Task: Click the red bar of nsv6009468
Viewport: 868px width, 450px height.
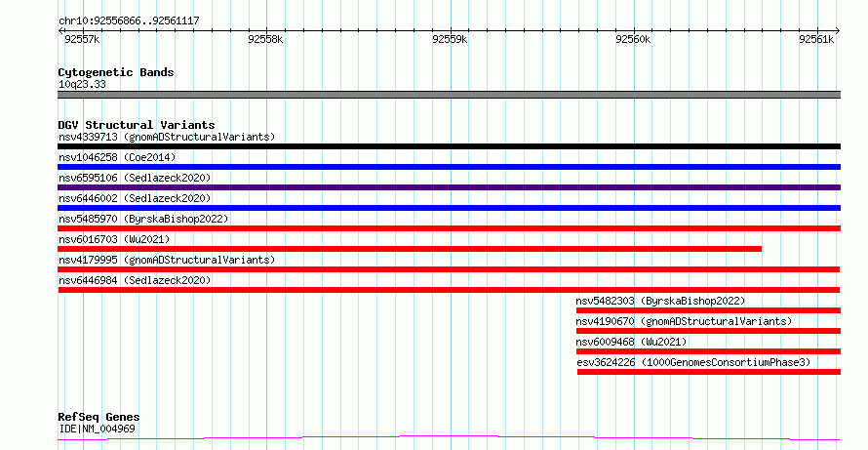Action: (708, 352)
